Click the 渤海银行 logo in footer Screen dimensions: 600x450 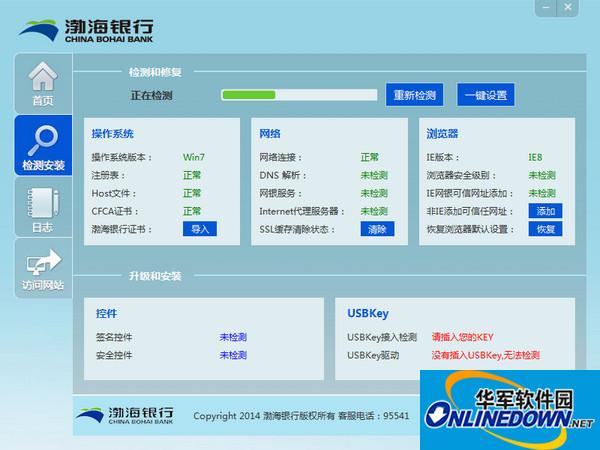click(x=124, y=416)
